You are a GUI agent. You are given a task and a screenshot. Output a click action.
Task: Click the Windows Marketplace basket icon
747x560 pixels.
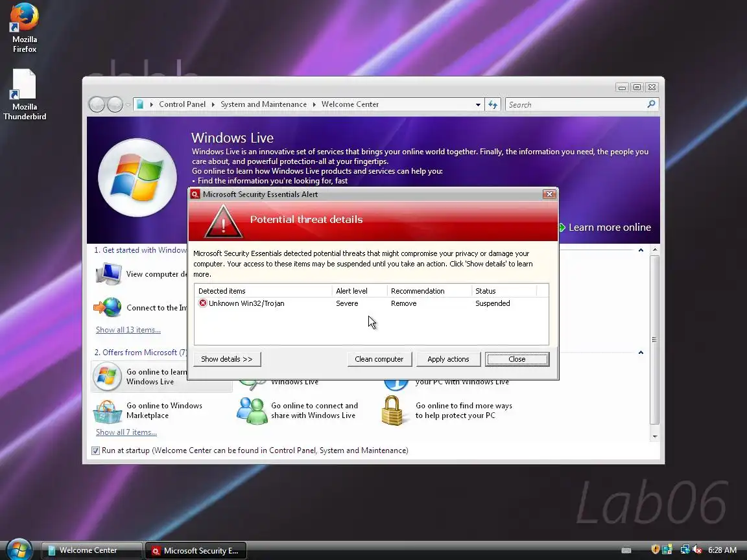pos(107,411)
